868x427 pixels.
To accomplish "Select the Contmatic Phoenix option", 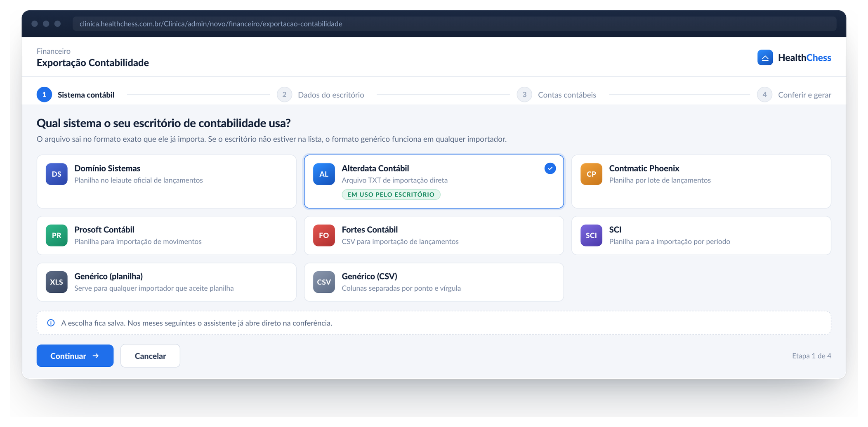I will pyautogui.click(x=701, y=182).
